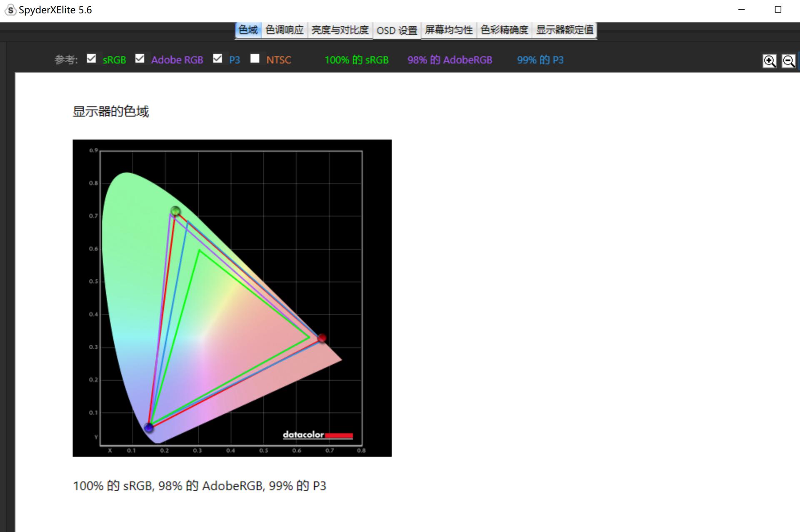Click the red primary marker on chart
The width and height of the screenshot is (800, 532).
[x=322, y=338]
